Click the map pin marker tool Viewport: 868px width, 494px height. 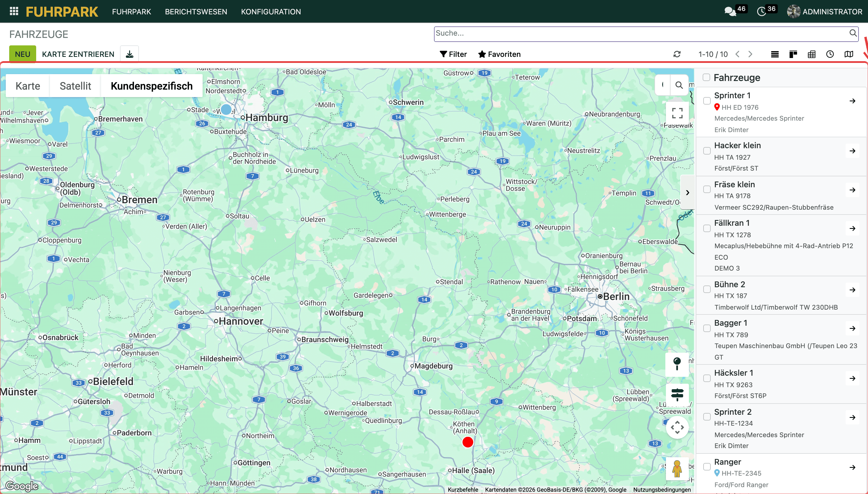(x=677, y=364)
